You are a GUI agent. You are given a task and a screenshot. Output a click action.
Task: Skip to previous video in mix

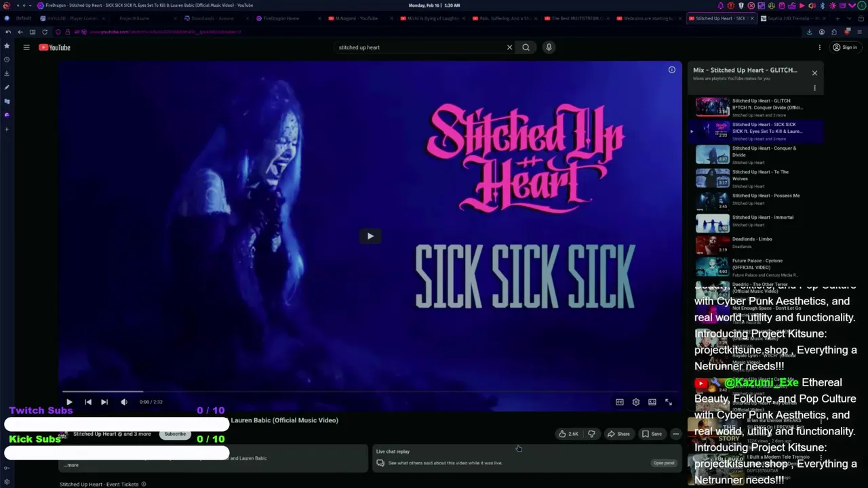pyautogui.click(x=87, y=402)
